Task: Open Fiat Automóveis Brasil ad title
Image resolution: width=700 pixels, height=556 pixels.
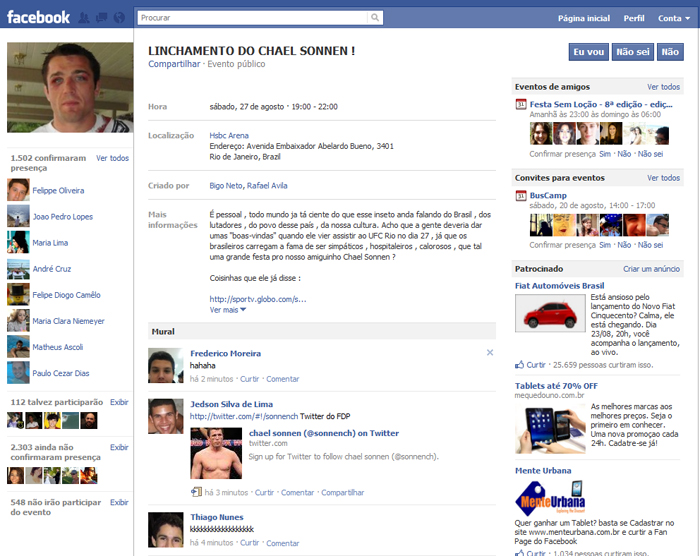Action: pos(559,286)
